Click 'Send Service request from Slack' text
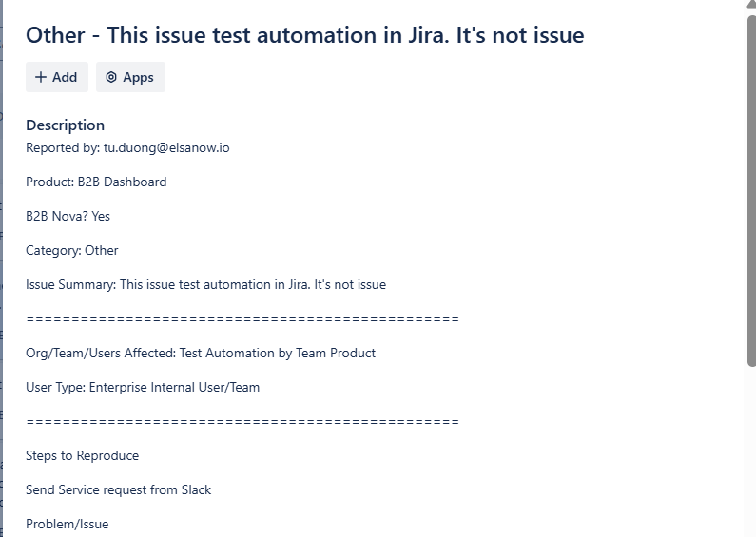Viewport: 756px width, 537px height. [x=119, y=489]
